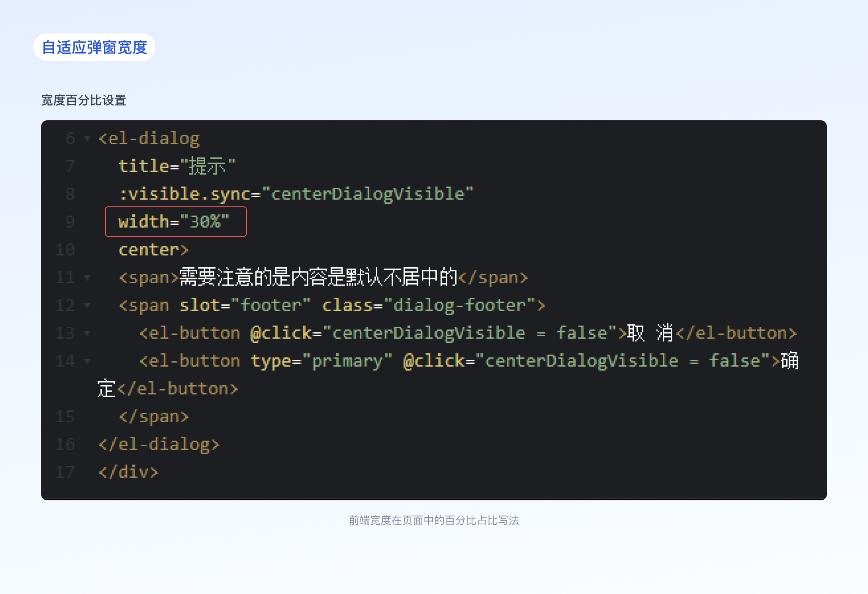Collapse the fold arrow on line 12
Screen dimensions: 868x594
coord(87,305)
